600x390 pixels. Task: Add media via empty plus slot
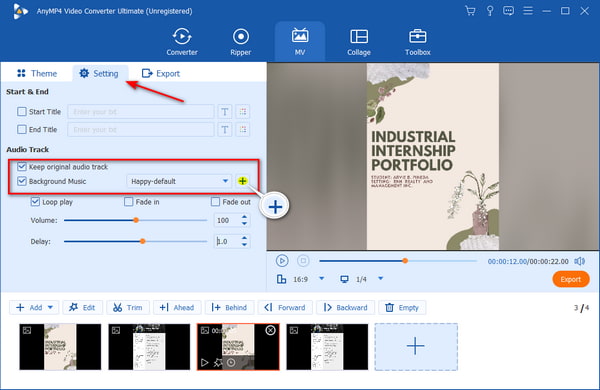(416, 347)
